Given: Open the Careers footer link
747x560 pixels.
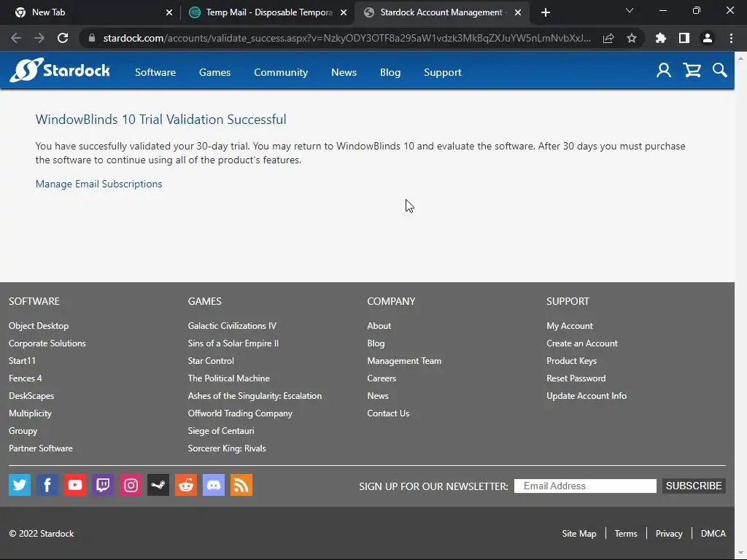Looking at the screenshot, I should (382, 378).
